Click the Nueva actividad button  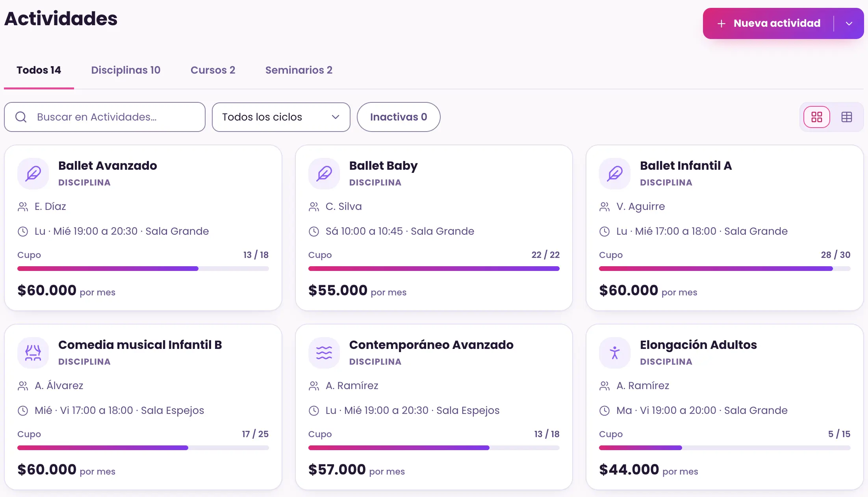(768, 24)
